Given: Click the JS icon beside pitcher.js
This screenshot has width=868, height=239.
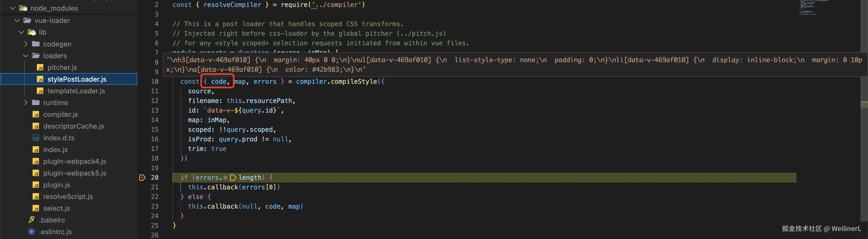Looking at the screenshot, I should (x=40, y=67).
